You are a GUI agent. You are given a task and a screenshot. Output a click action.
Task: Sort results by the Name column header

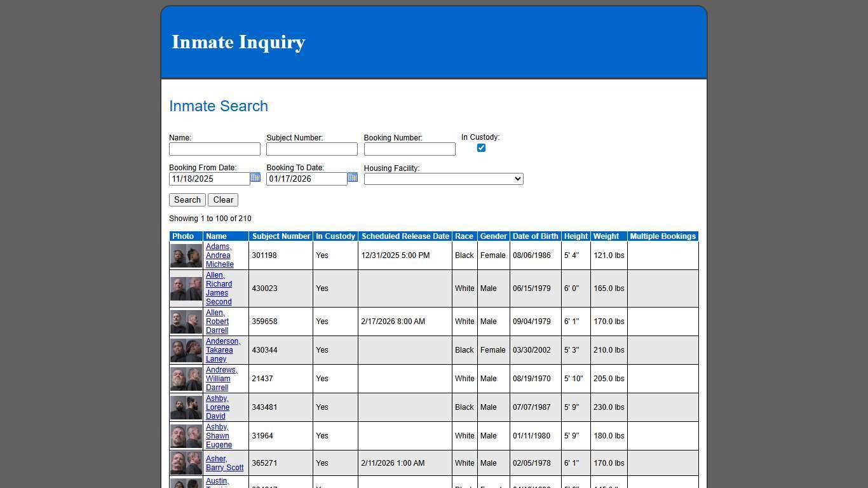click(215, 236)
